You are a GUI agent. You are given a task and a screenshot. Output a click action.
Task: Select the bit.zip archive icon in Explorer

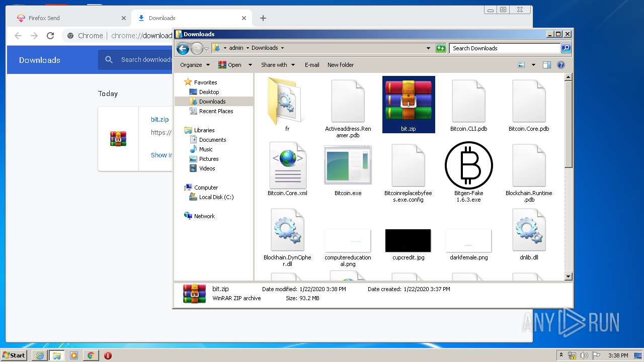point(408,100)
